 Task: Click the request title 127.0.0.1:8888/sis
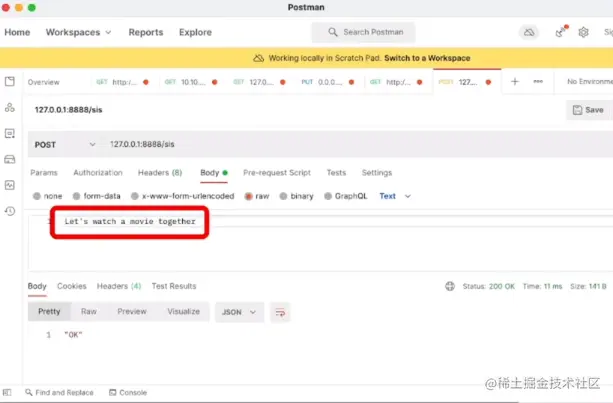tap(68, 110)
